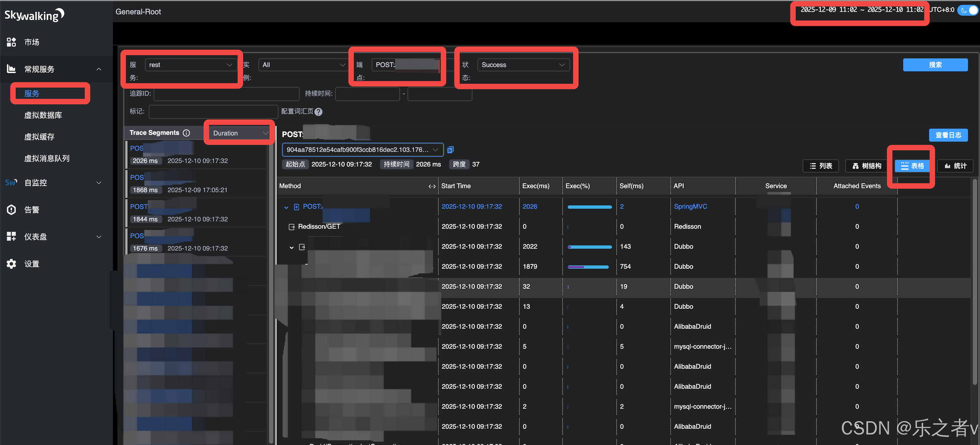Click the Exec% bar of the 1879ms row
The height and width of the screenshot is (445, 980).
[x=588, y=267]
